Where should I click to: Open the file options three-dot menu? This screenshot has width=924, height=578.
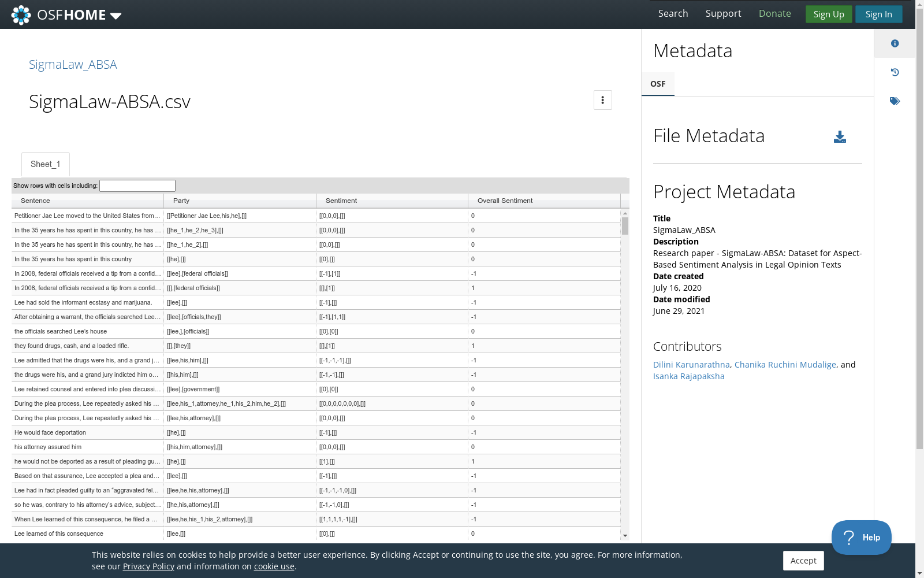click(602, 100)
